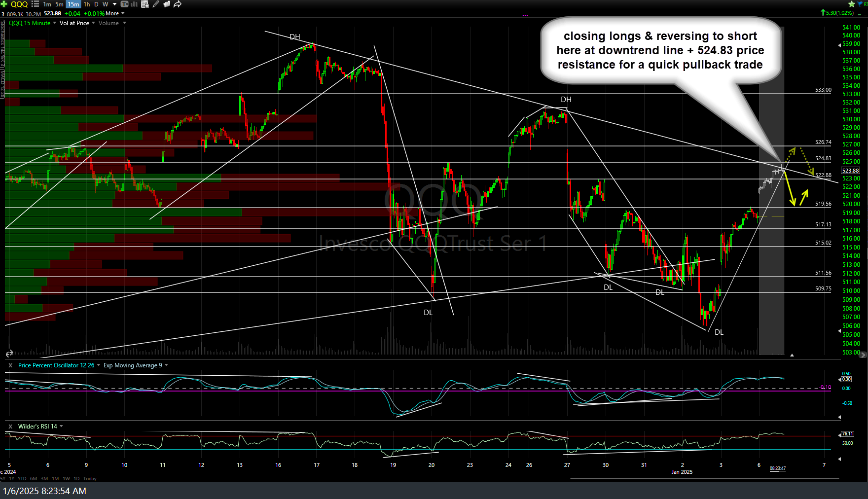
Task: Switch to the 1h timeframe
Action: tap(86, 4)
